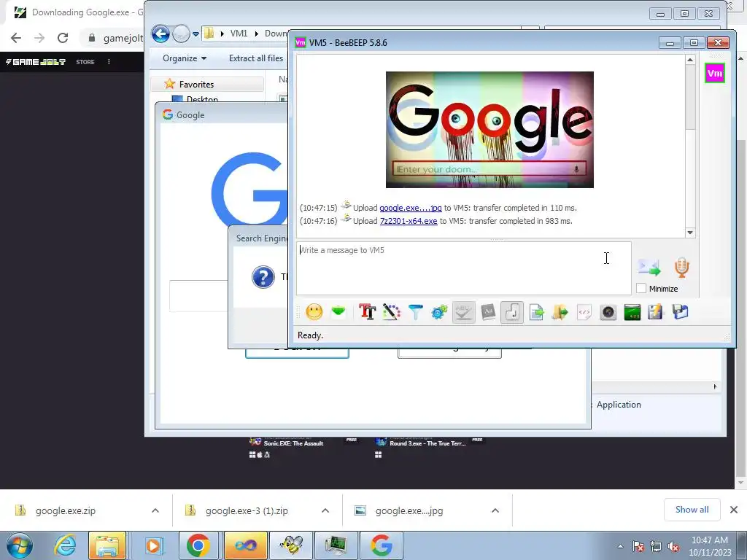Click the VM5 user avatar in BeeBEEP
The width and height of the screenshot is (747, 560).
pos(715,74)
